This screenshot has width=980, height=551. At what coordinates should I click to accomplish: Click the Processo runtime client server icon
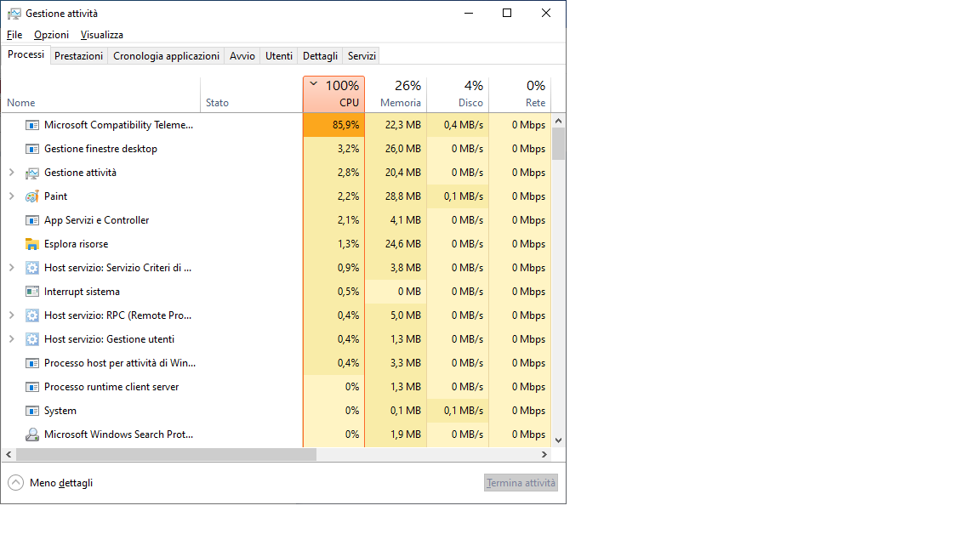[x=31, y=387]
